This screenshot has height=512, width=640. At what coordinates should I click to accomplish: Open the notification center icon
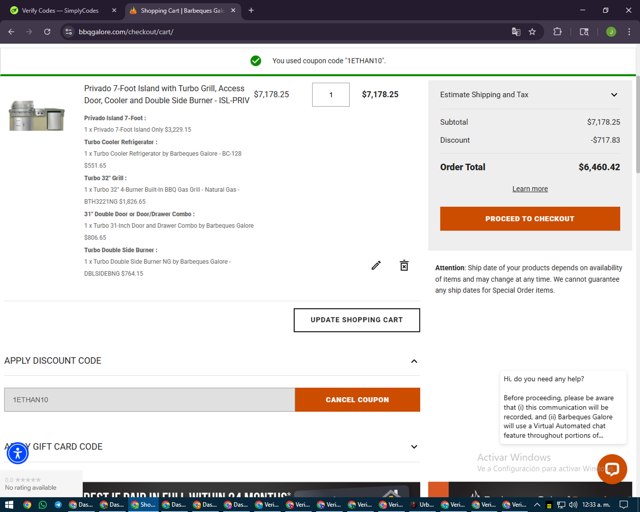coord(624,505)
